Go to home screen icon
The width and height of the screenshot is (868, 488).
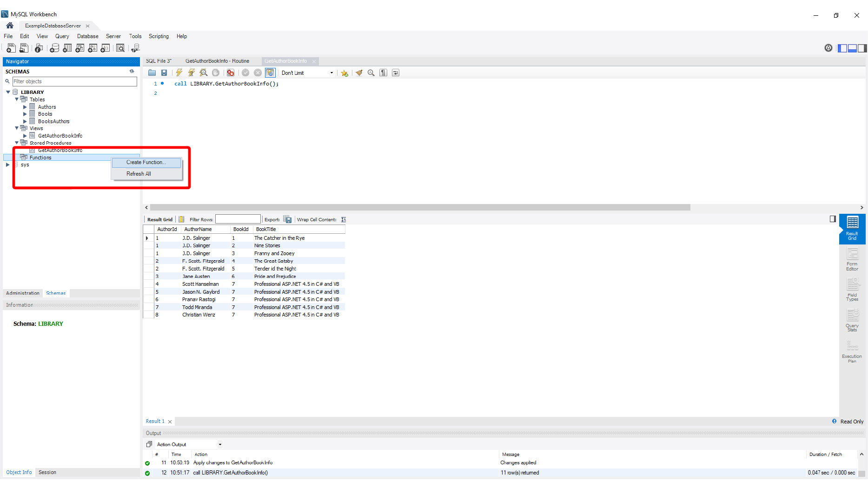click(x=10, y=25)
